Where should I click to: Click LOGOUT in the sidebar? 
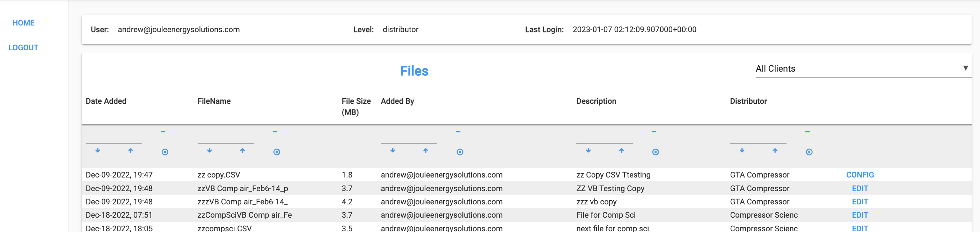tap(24, 48)
